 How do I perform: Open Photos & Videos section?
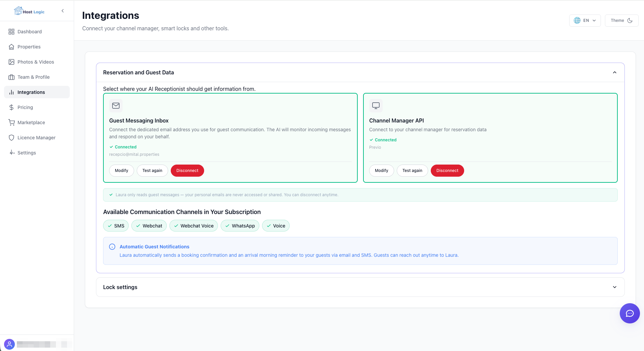point(37,62)
